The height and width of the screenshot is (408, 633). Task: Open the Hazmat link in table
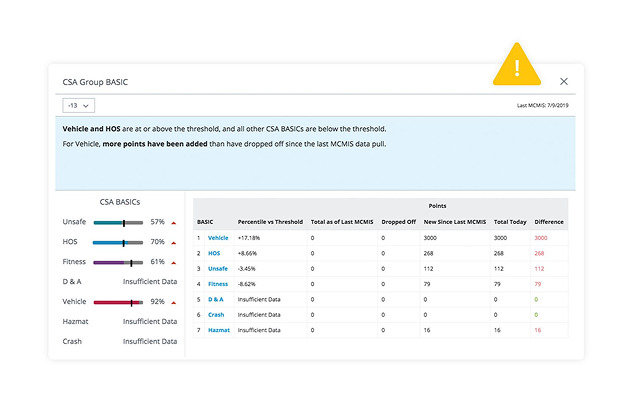[x=219, y=330]
